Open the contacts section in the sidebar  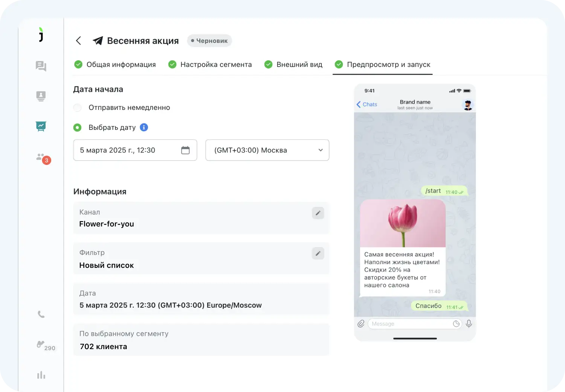point(41,96)
